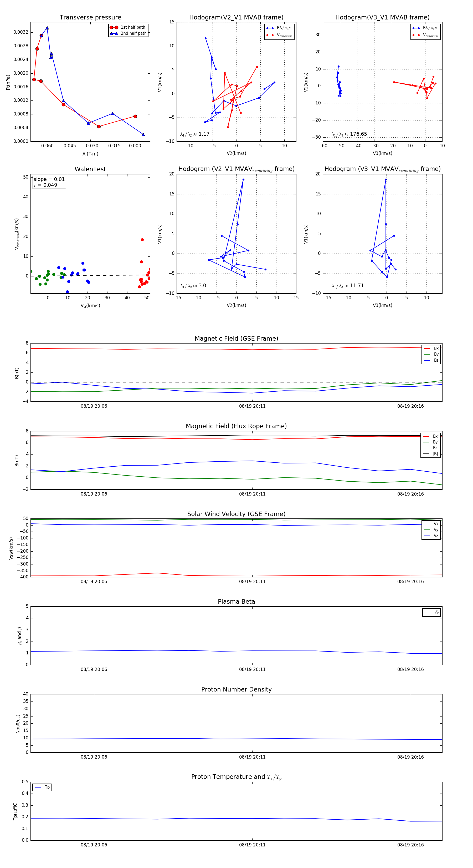Click the "Hodogram(V2_V1 MVAB frame)" title
The image size is (473, 868).
[x=236, y=18]
